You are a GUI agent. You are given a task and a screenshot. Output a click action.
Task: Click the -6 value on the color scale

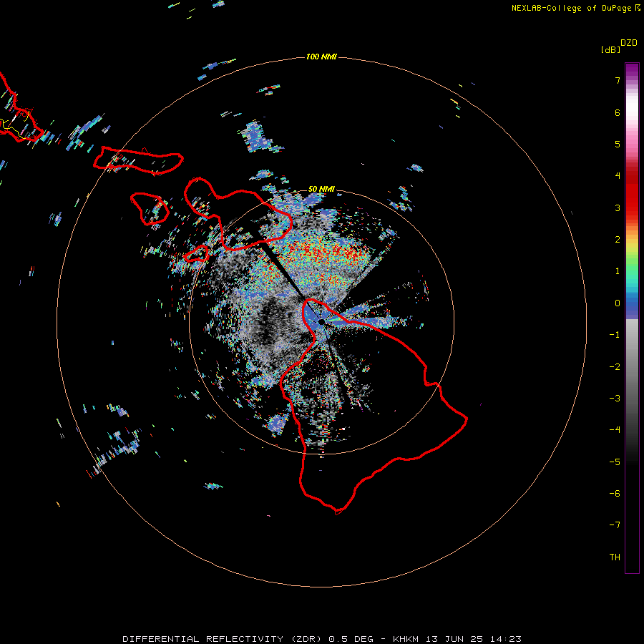coord(615,494)
